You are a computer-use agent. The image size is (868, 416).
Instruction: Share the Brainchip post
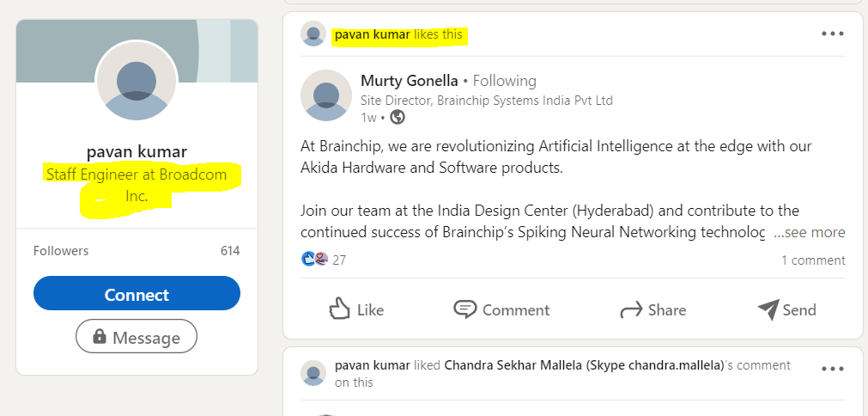click(x=653, y=309)
